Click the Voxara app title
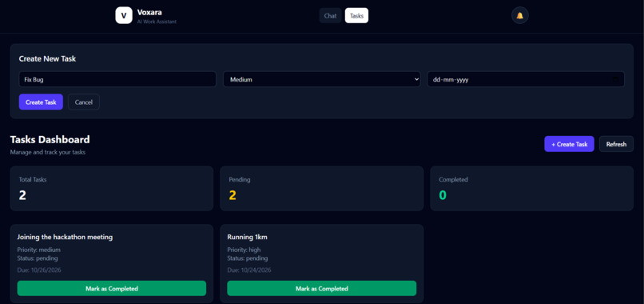Viewport: 644px width, 304px height. click(149, 12)
